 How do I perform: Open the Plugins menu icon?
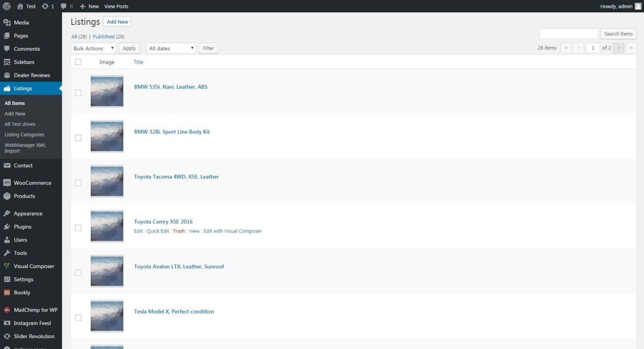(7, 227)
